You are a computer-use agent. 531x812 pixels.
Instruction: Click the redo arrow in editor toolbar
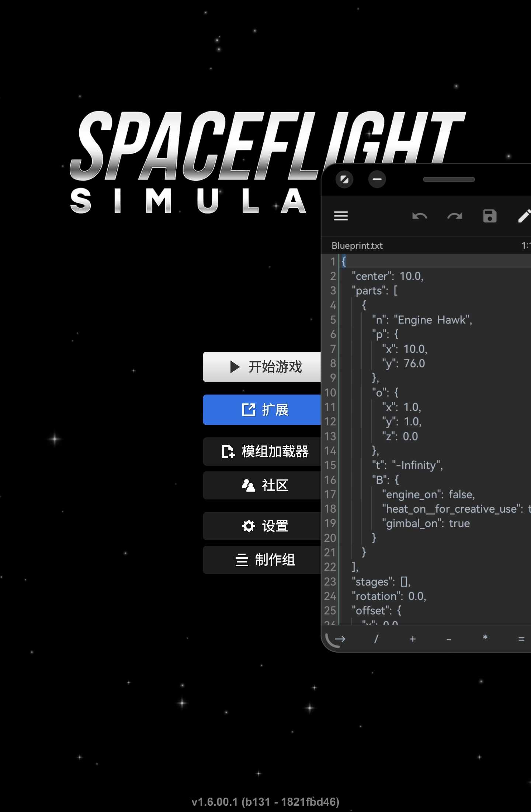(x=455, y=216)
